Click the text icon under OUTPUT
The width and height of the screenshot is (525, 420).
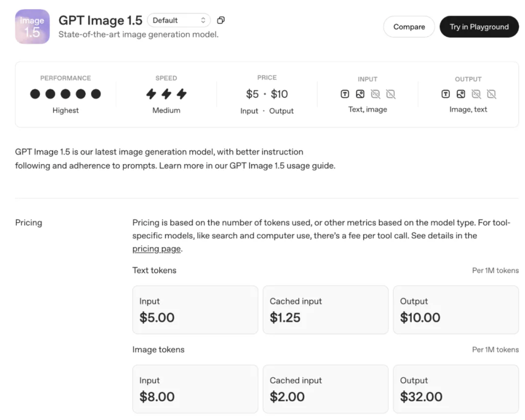click(445, 94)
